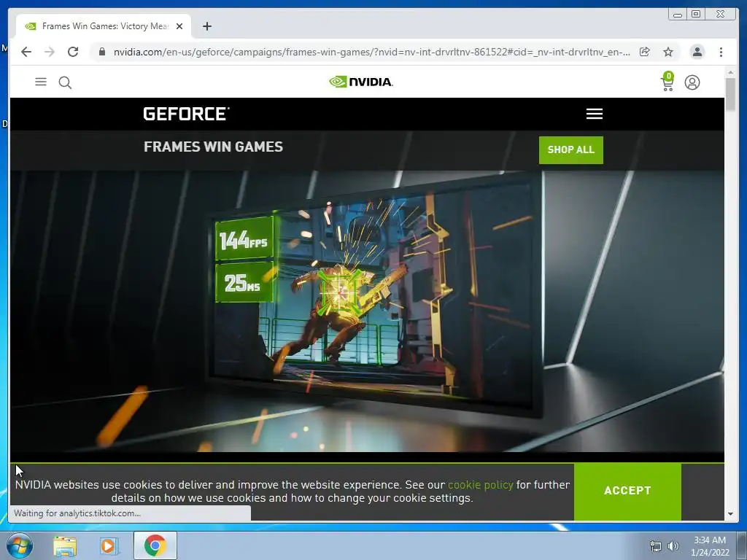Click the browser forward arrow
The image size is (747, 560).
(x=50, y=52)
